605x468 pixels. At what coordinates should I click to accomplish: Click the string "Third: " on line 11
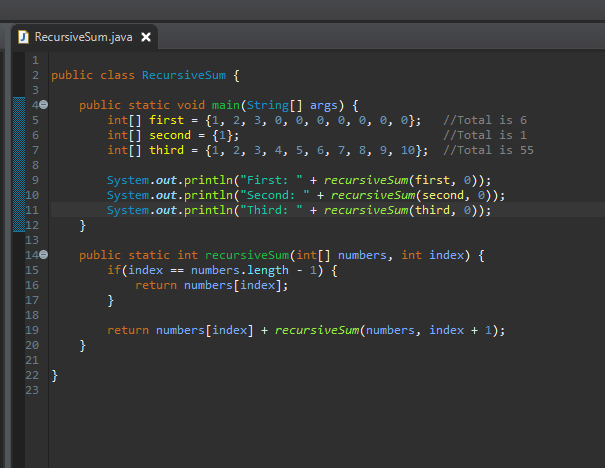(x=271, y=210)
